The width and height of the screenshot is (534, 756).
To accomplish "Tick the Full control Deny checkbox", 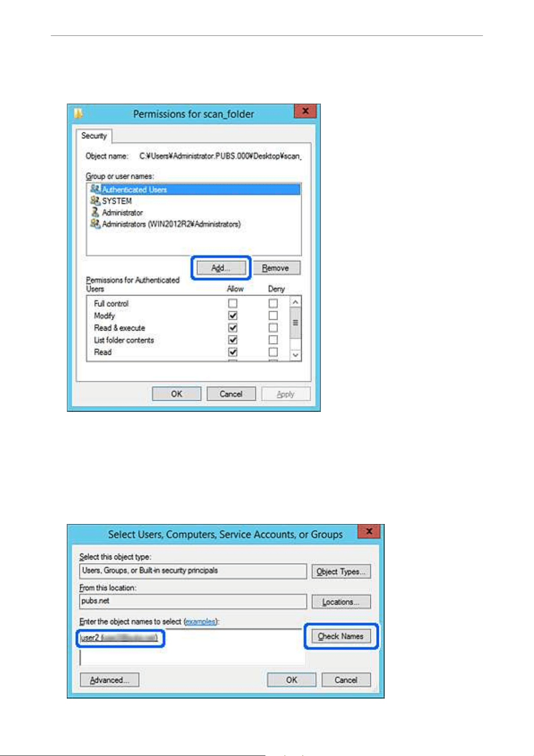I will (x=273, y=303).
